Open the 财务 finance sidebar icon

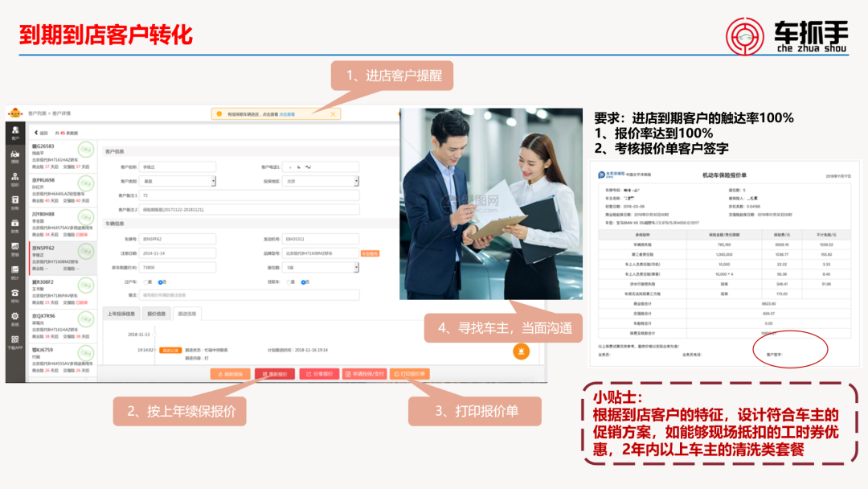pyautogui.click(x=15, y=226)
